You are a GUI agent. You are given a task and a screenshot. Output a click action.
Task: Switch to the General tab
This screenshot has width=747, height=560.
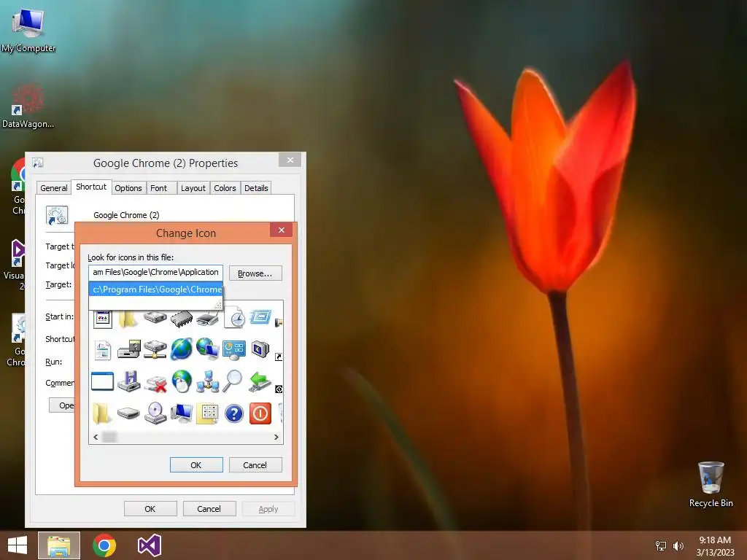tap(54, 188)
